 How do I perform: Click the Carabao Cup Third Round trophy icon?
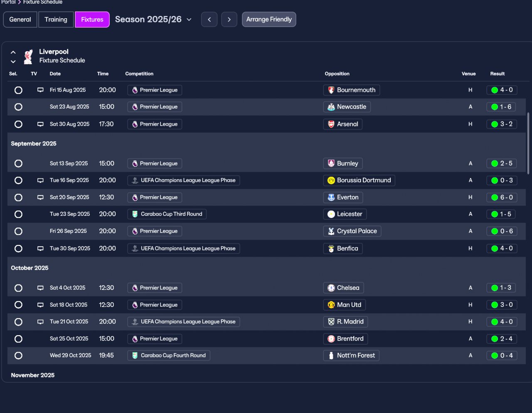135,214
